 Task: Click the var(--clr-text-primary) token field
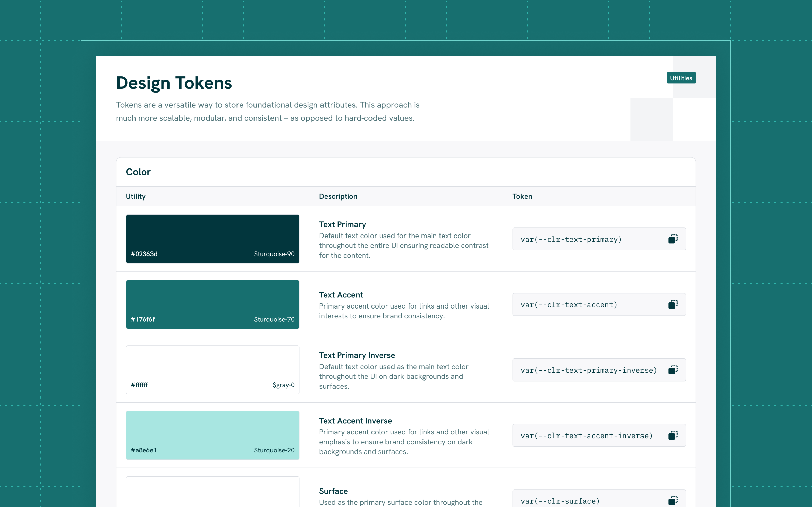[x=571, y=239]
